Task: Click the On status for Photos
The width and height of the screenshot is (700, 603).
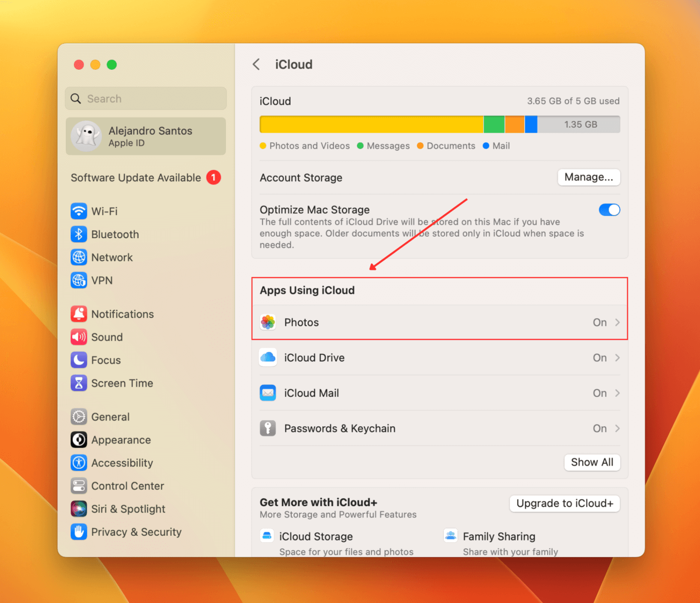Action: [600, 322]
